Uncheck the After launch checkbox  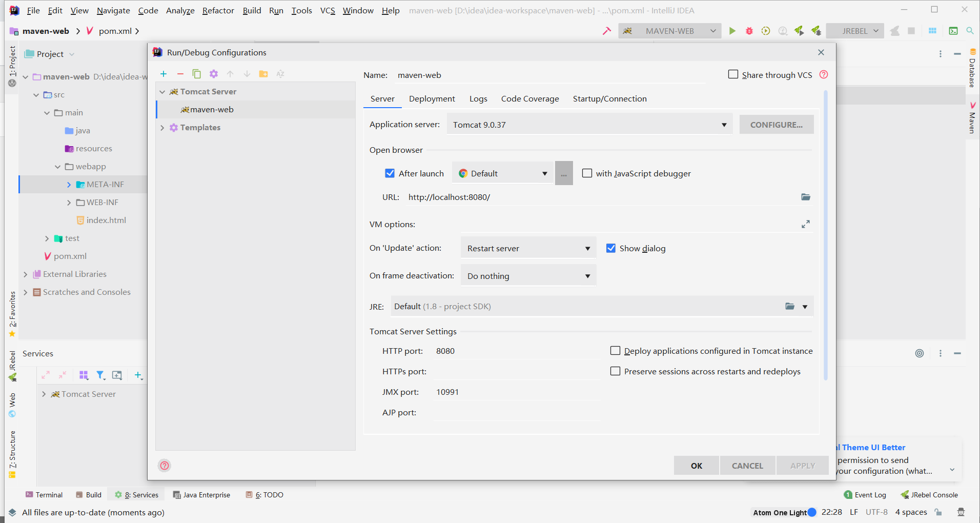point(390,173)
